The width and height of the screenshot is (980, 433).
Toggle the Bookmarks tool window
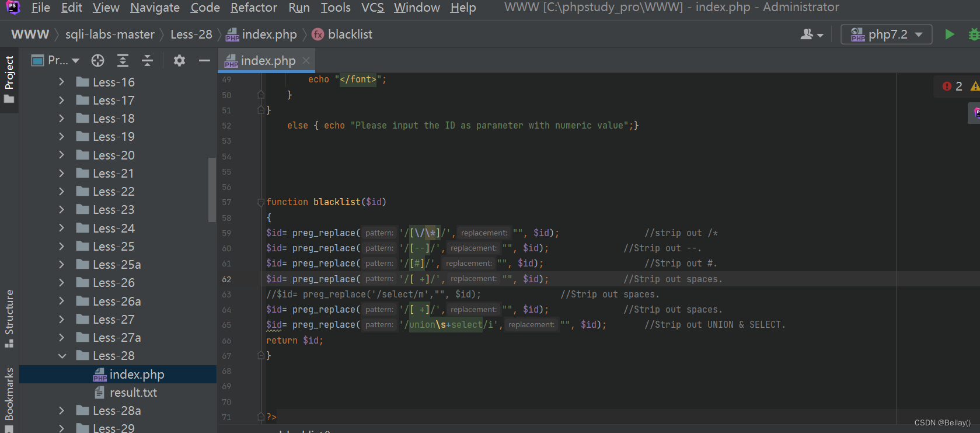click(9, 399)
